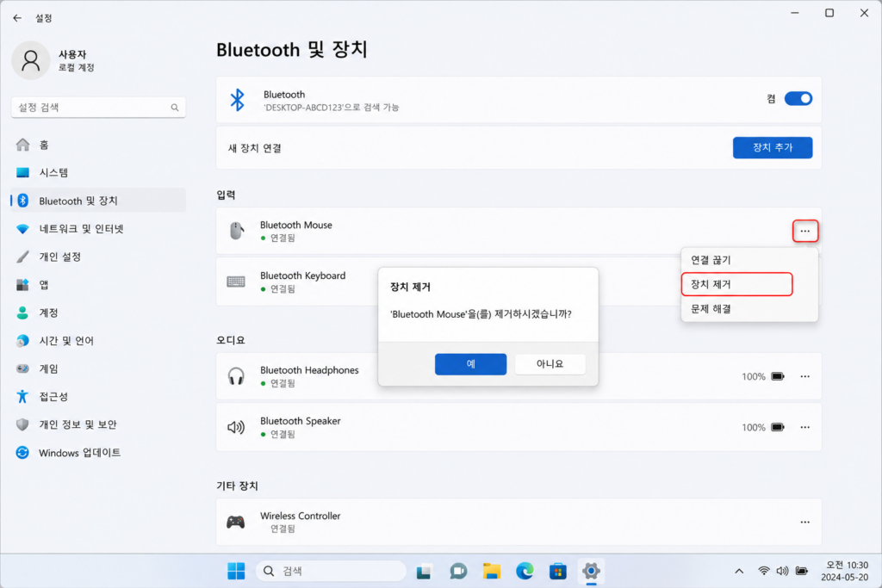The width and height of the screenshot is (882, 588).
Task: Click the Bluetooth Speaker device name
Action: click(x=301, y=421)
